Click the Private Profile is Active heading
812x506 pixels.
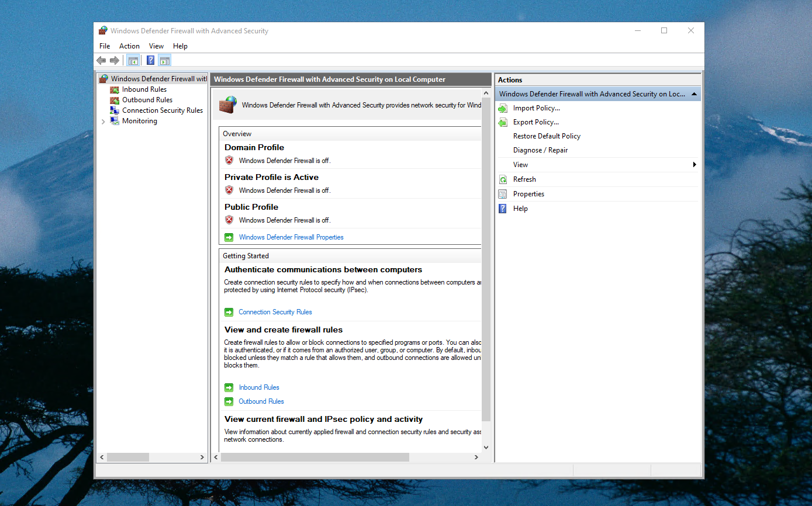pyautogui.click(x=271, y=177)
